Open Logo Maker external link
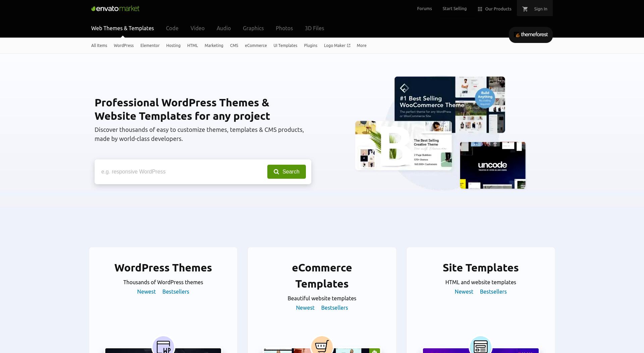 [337, 46]
